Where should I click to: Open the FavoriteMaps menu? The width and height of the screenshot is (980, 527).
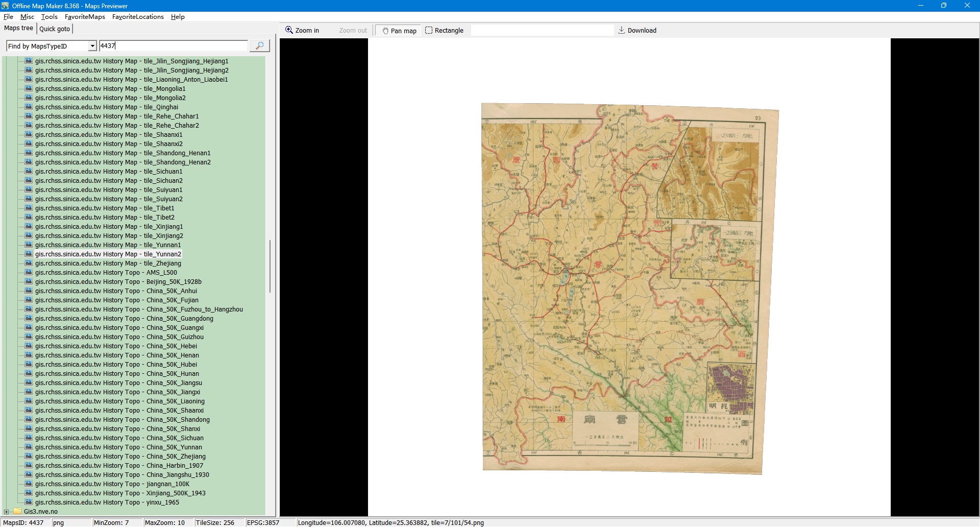(85, 17)
